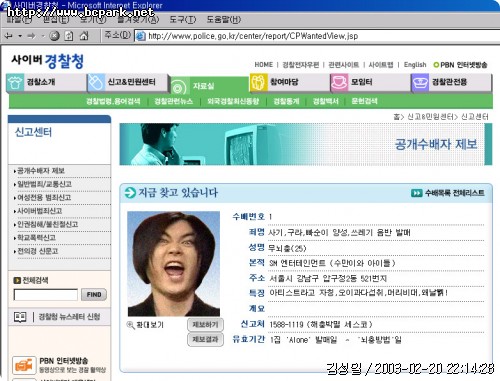This screenshot has height=381, width=500.
Task: Click the browser Back arrow button
Action: coord(8,36)
